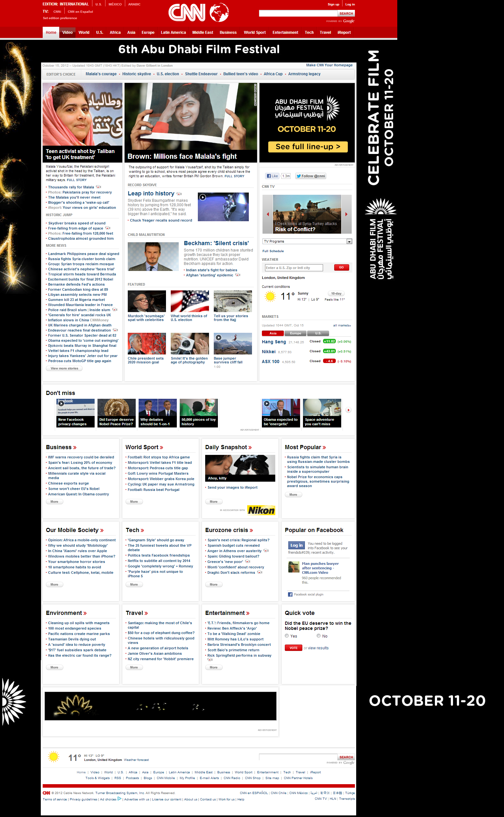The height and width of the screenshot is (817, 504).
Task: Show previous CNN TV clip with left arrow
Action: pyautogui.click(x=268, y=214)
